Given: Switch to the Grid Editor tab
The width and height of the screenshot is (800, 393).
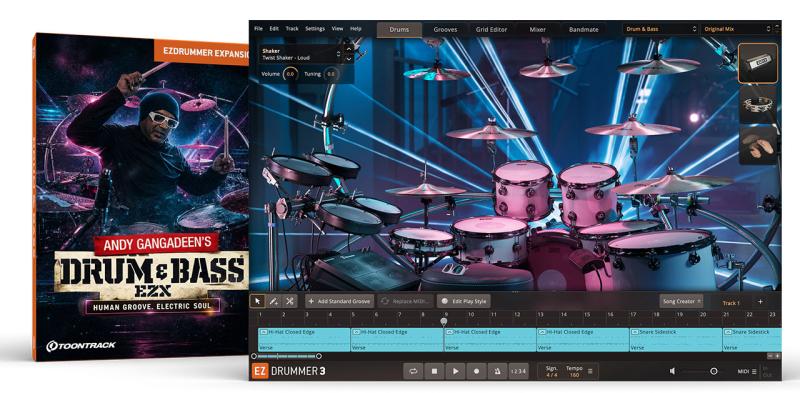Looking at the screenshot, I should point(491,30).
